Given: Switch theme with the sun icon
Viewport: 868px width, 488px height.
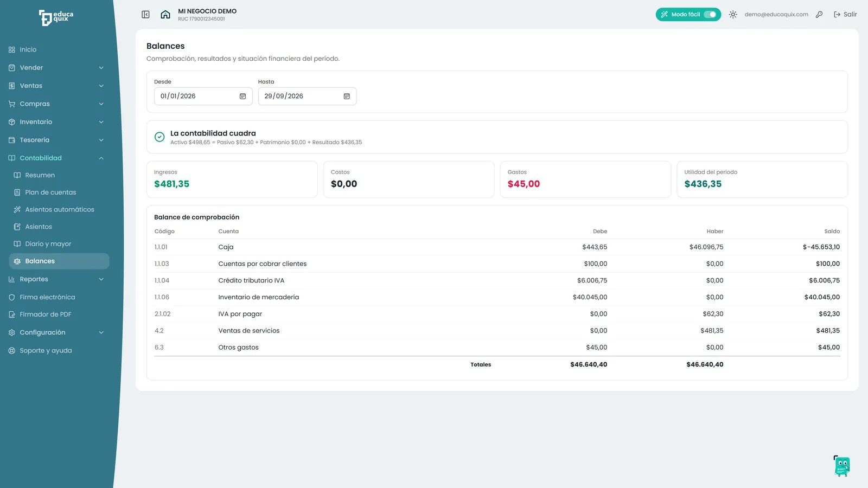Looking at the screenshot, I should pos(733,15).
